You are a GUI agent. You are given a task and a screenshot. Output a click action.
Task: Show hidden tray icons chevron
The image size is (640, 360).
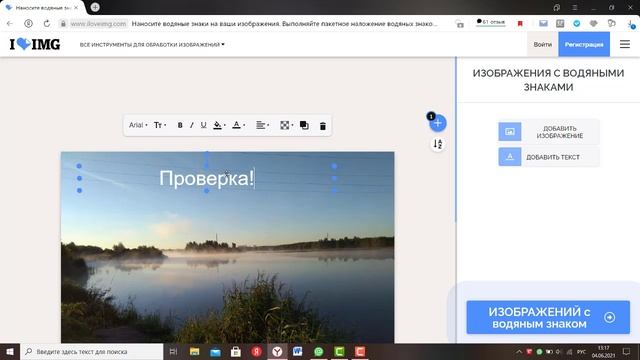[519, 352]
